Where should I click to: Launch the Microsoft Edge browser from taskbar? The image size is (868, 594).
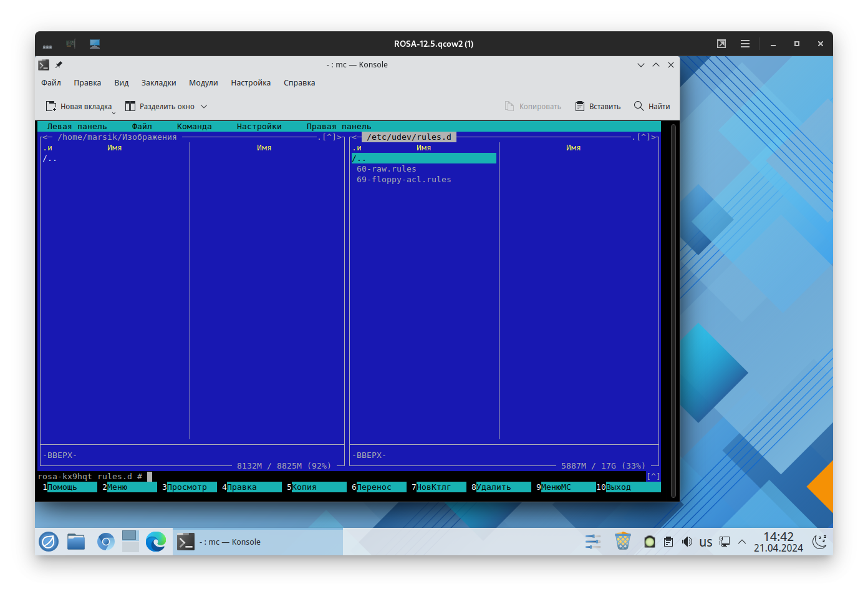[x=156, y=541]
